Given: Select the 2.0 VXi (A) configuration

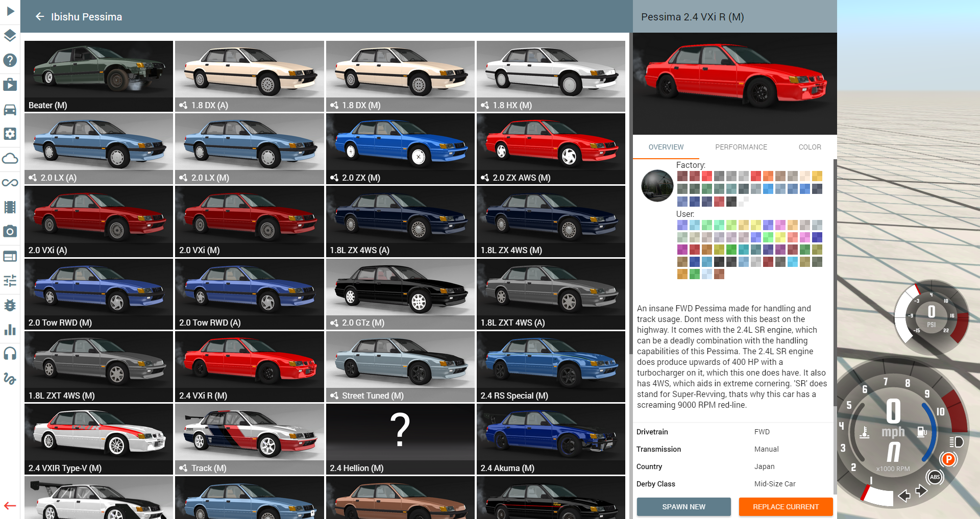Looking at the screenshot, I should [99, 221].
